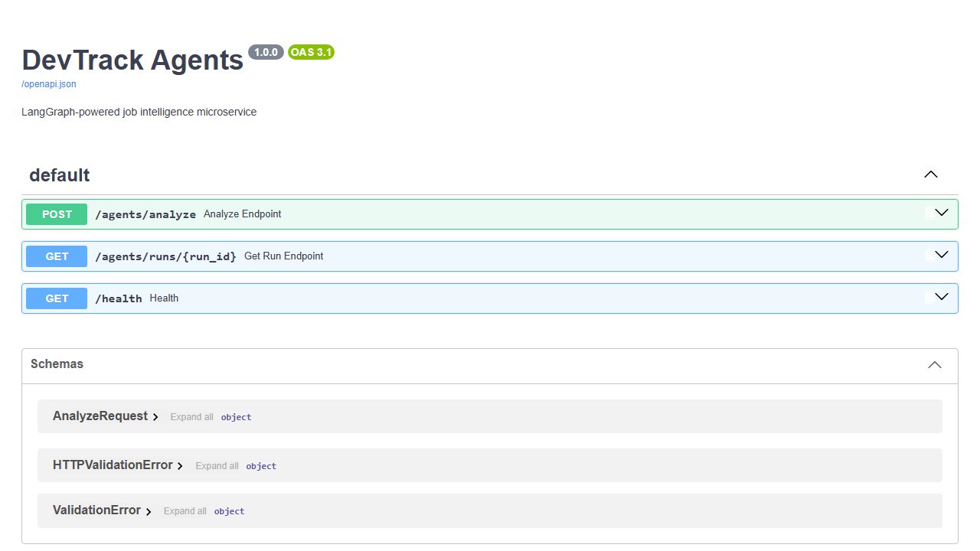The width and height of the screenshot is (980, 551).
Task: Click the ValidationError schema name
Action: (96, 510)
